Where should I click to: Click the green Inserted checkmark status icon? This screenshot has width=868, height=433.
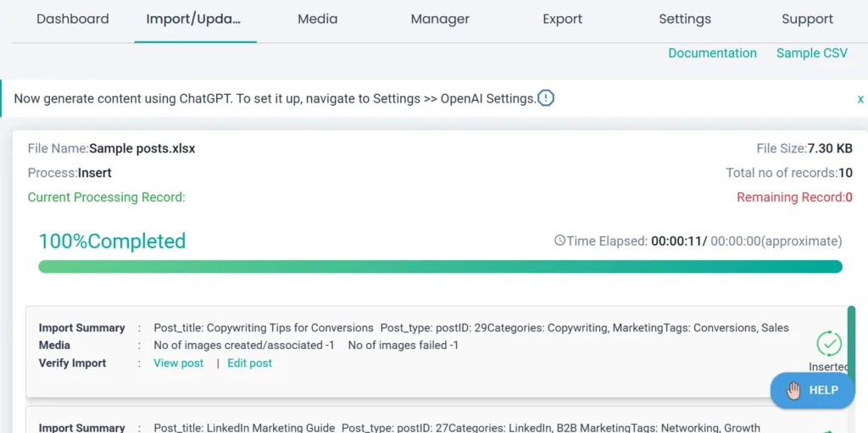(x=828, y=343)
